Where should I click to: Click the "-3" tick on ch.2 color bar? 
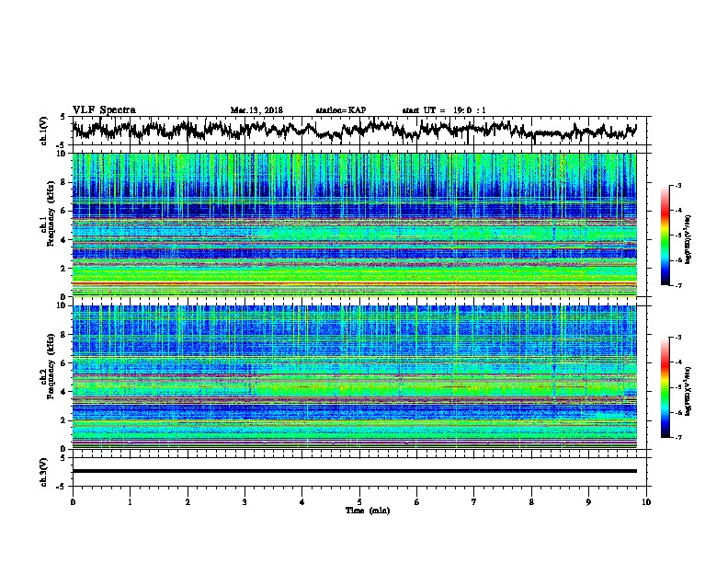pyautogui.click(x=677, y=338)
